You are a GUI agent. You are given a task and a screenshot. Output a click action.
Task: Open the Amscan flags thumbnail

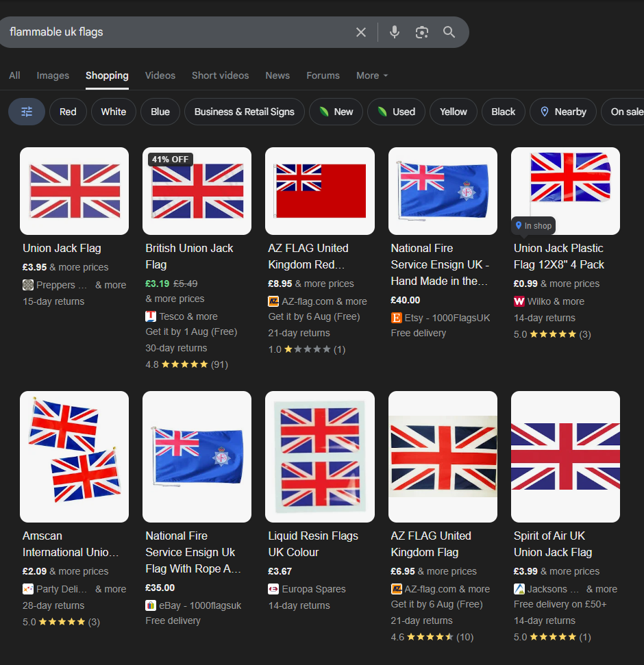[74, 457]
